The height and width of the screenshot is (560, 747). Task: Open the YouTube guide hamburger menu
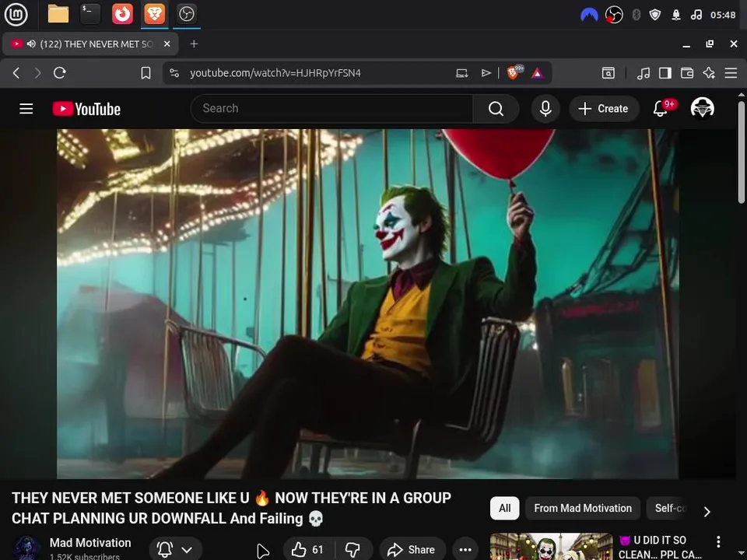pos(26,109)
